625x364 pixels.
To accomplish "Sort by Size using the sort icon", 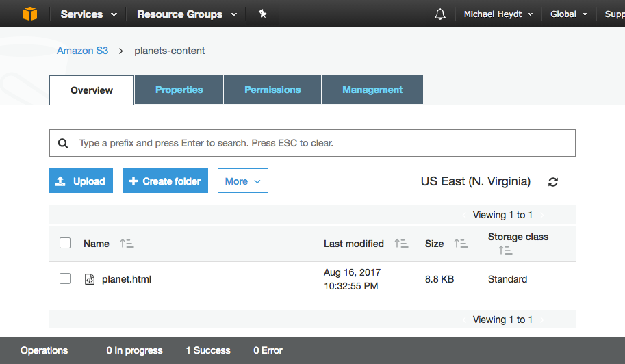I will point(461,244).
